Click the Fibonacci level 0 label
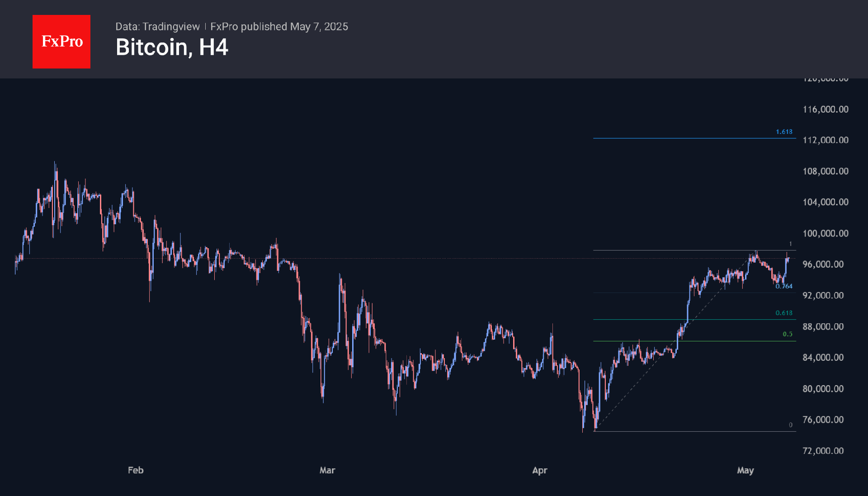The width and height of the screenshot is (868, 496). (790, 425)
